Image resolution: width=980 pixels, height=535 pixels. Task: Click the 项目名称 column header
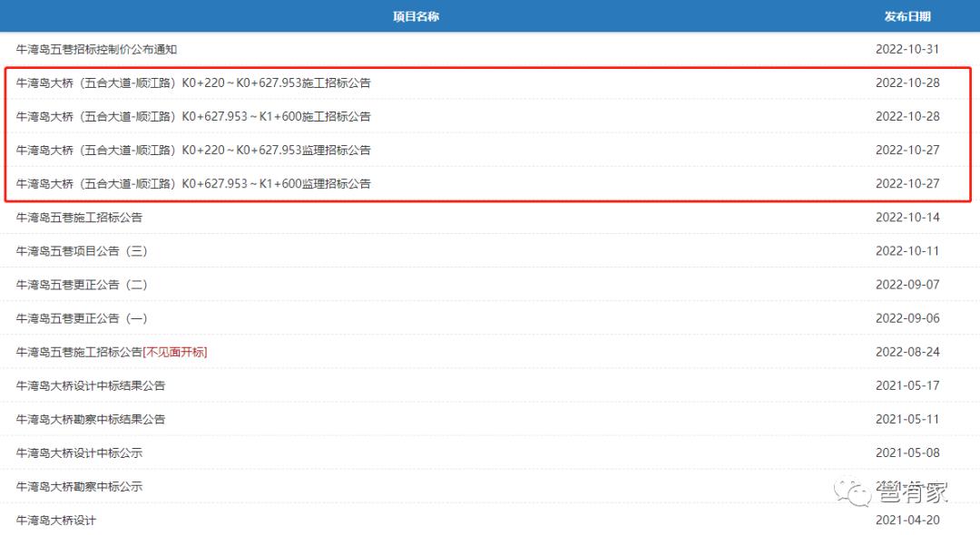[416, 16]
